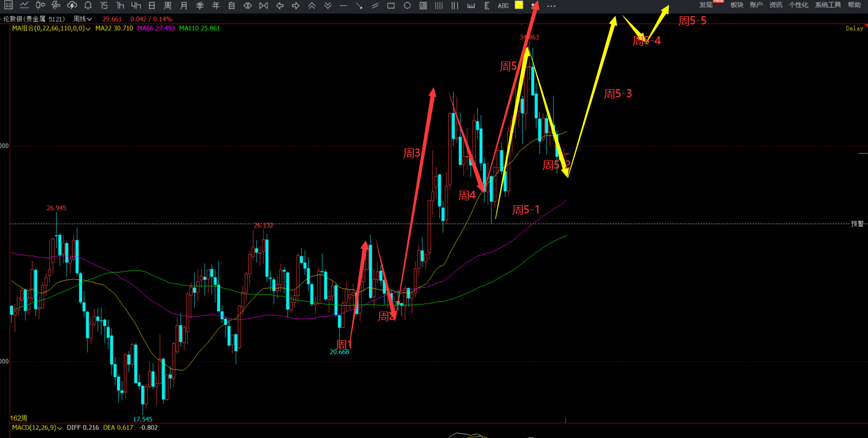Click the DIFF 0.216 value
The width and height of the screenshot is (868, 438).
(83, 428)
